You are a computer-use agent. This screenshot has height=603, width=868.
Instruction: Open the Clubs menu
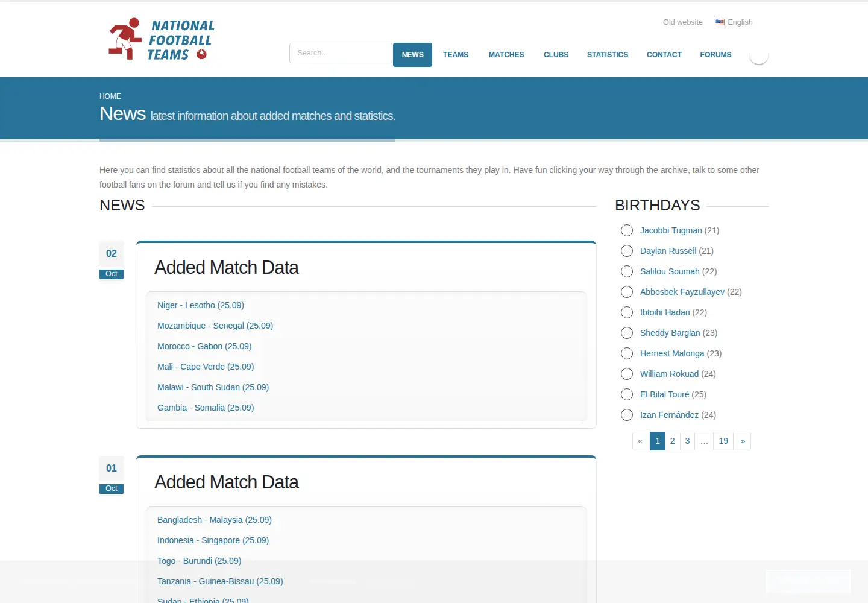click(x=556, y=55)
